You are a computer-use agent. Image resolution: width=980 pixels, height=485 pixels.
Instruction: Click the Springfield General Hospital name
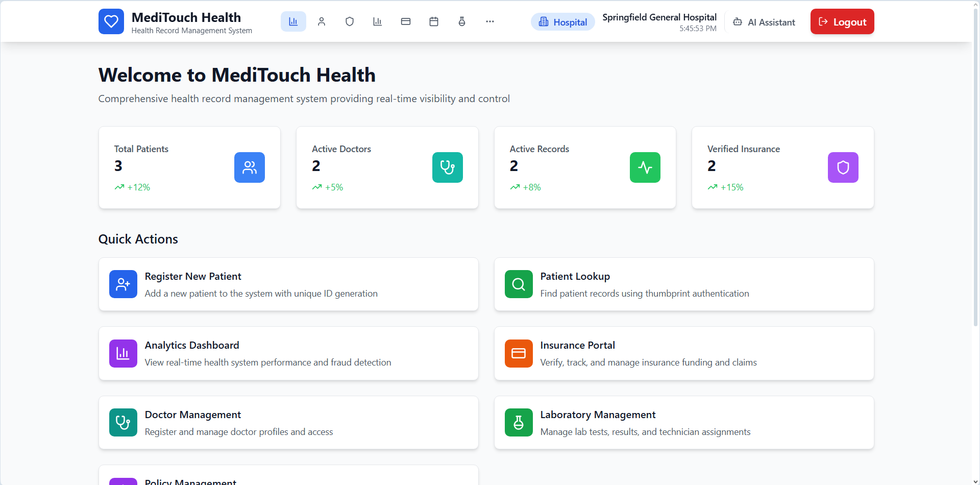[x=659, y=17]
